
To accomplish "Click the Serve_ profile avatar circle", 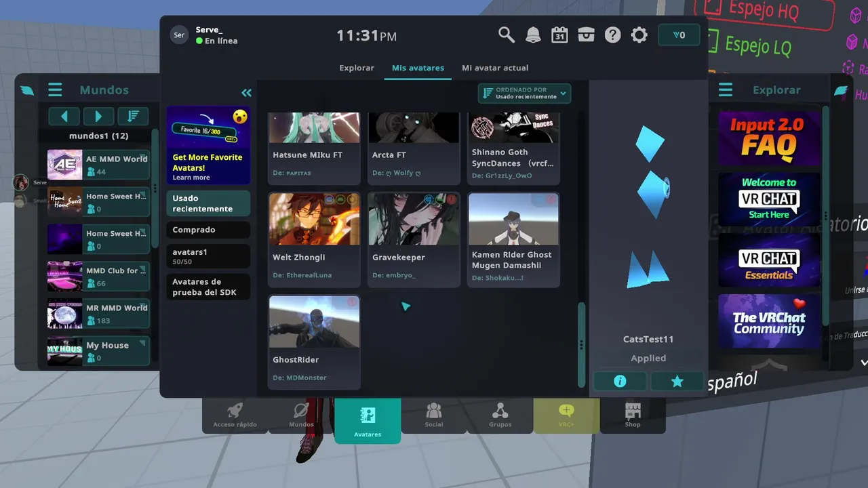I will pos(179,35).
